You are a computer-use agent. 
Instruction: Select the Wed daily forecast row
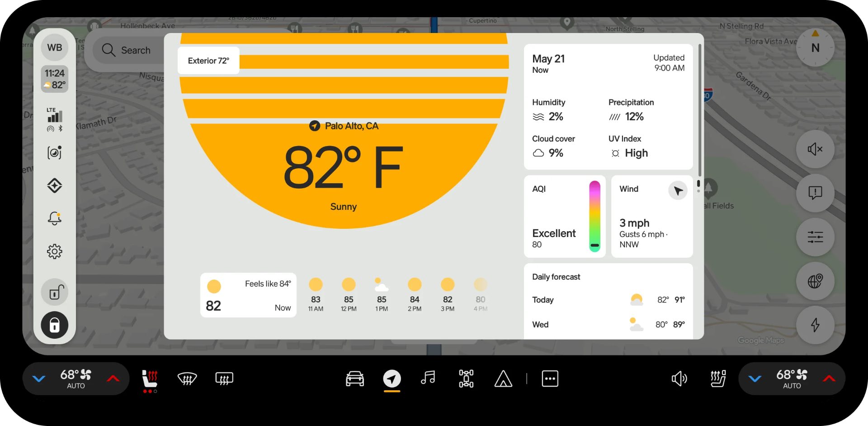(x=608, y=325)
